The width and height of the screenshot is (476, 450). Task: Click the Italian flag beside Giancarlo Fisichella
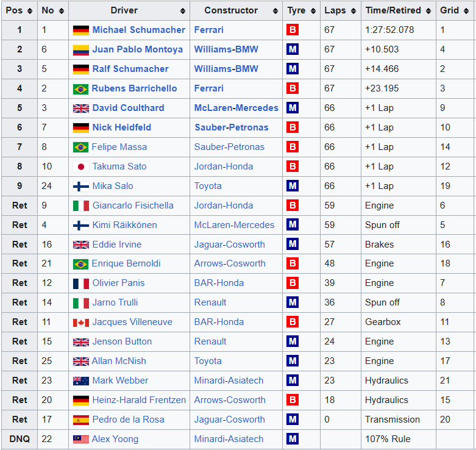tap(81, 205)
